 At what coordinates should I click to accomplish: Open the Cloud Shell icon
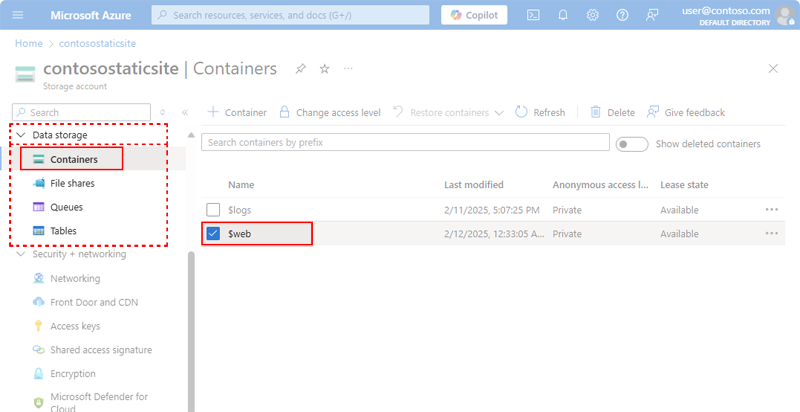[534, 15]
